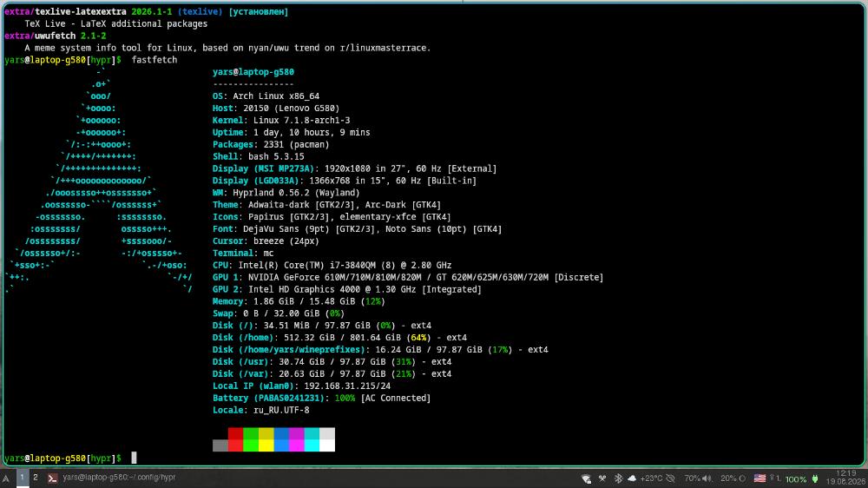Toggle the crossed-out eye idle icon
This screenshot has width=868, height=488.
[670, 478]
